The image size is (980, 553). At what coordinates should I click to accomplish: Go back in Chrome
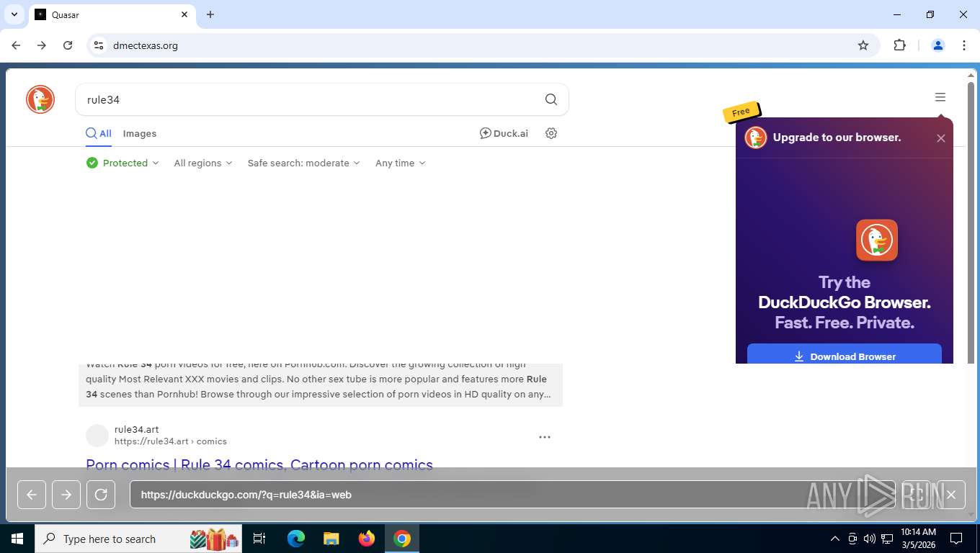16,45
